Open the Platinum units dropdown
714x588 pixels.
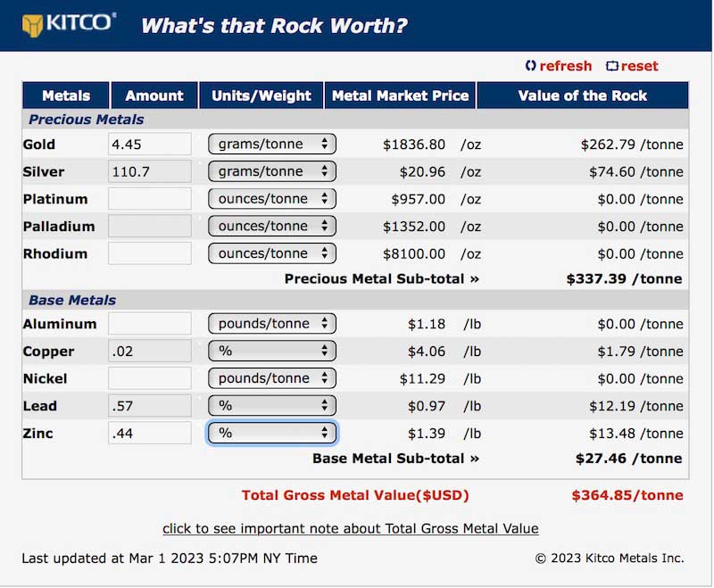pyautogui.click(x=272, y=198)
